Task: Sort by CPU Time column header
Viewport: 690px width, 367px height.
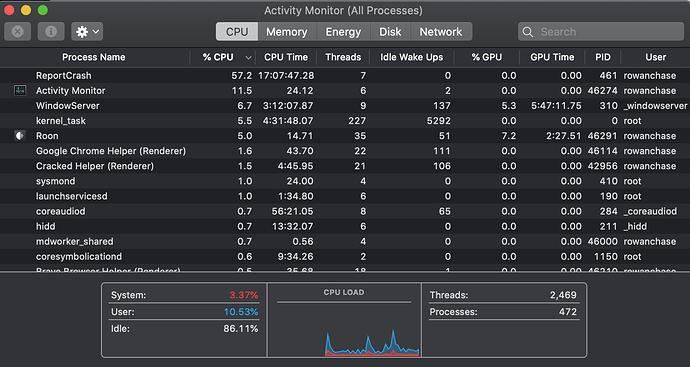Action: [286, 57]
